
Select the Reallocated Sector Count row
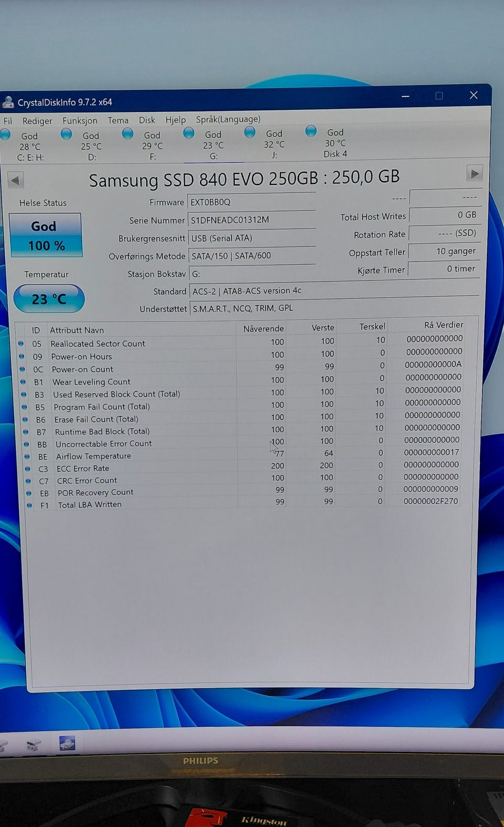(x=240, y=342)
